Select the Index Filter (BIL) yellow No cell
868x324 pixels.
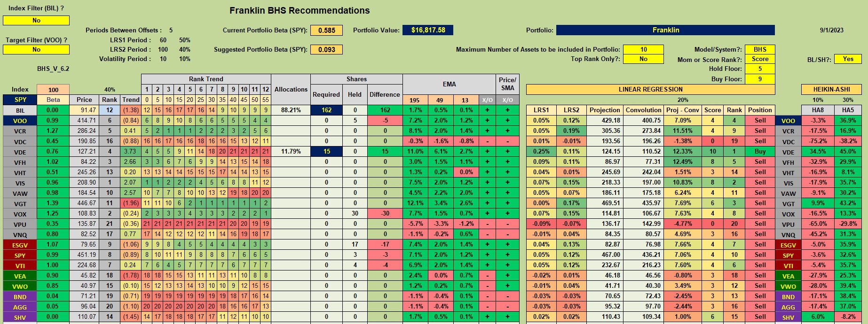coord(36,21)
